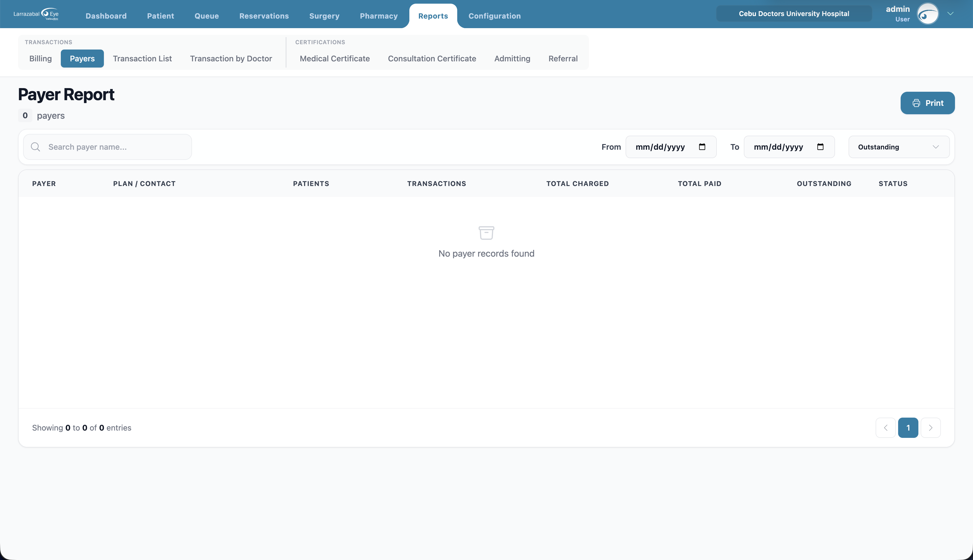Select the Reports tab
The image size is (973, 560).
[433, 16]
